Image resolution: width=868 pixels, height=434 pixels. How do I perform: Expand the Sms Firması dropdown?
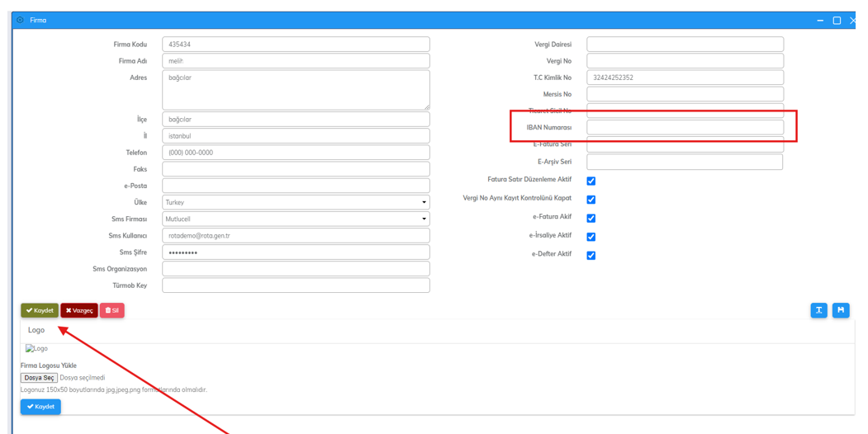pos(296,219)
